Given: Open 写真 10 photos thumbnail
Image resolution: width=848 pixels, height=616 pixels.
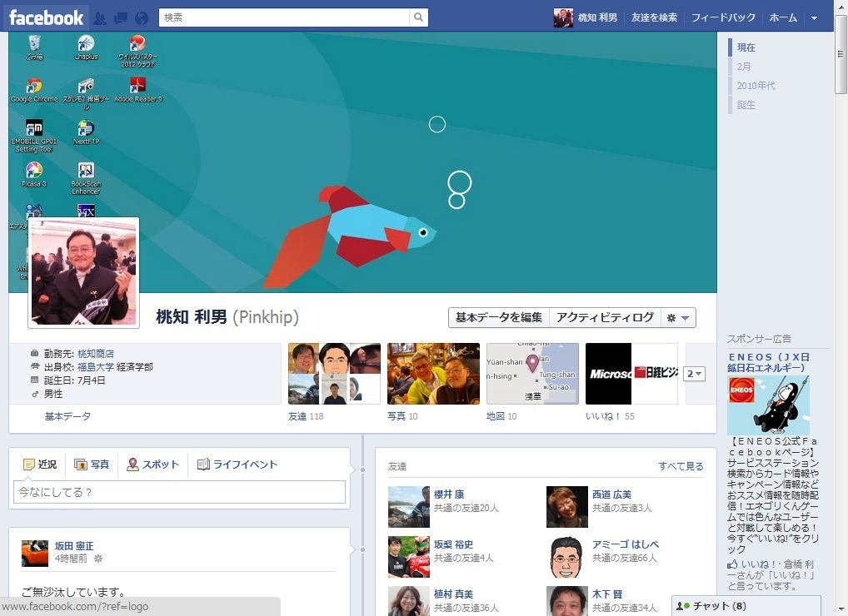Looking at the screenshot, I should coord(433,374).
